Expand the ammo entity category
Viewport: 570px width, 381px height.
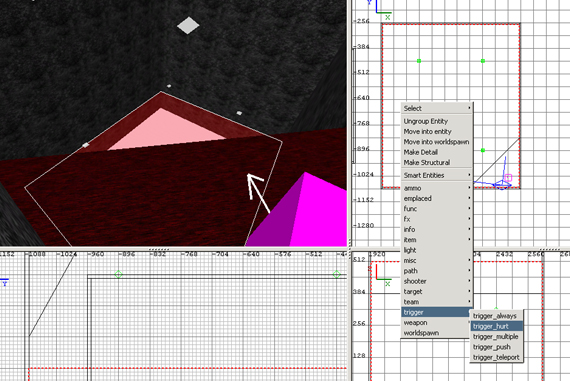(437, 188)
